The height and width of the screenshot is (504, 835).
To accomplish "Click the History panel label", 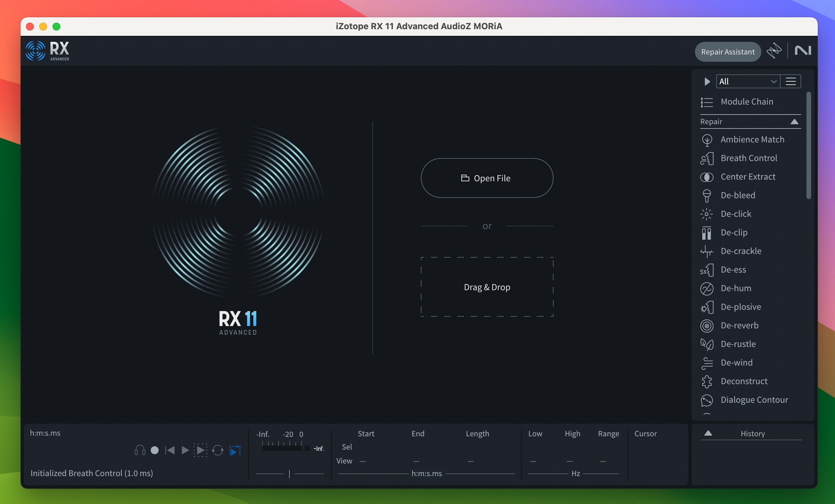I will tap(753, 433).
